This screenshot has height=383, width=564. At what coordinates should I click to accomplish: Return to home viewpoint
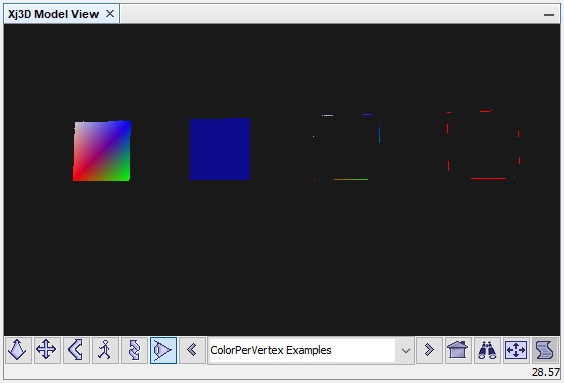(x=458, y=350)
